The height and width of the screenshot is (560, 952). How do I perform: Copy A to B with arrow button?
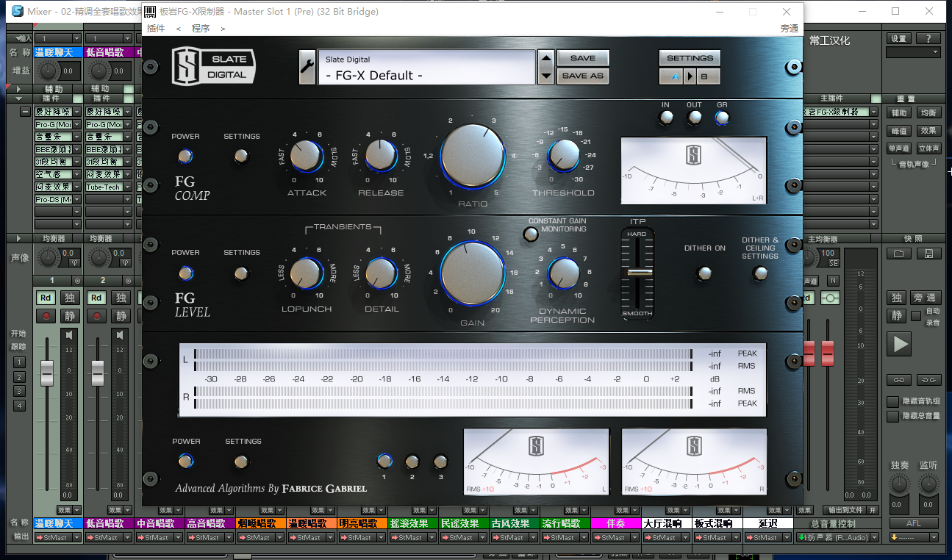690,76
